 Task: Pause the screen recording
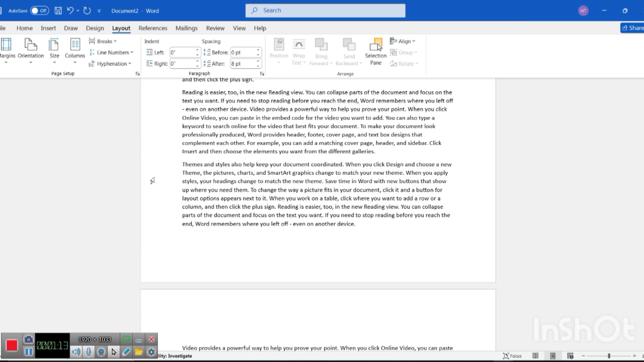29,352
